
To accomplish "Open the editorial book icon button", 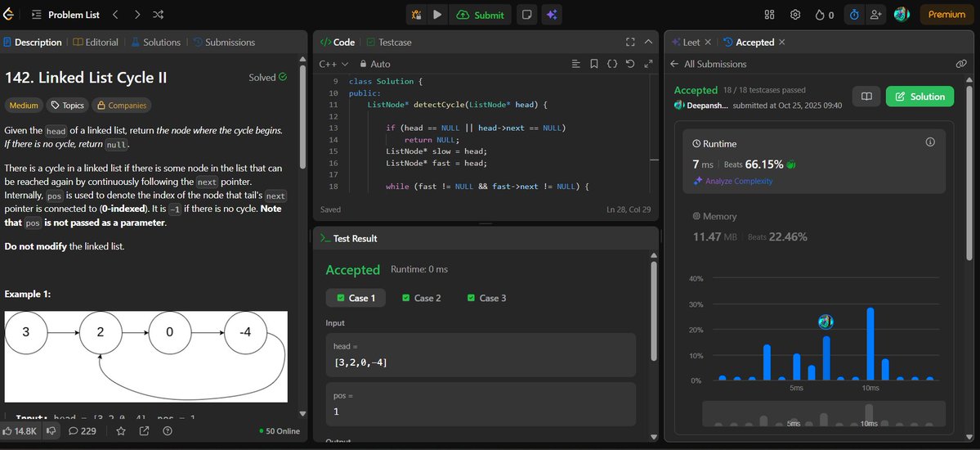I will [x=866, y=97].
